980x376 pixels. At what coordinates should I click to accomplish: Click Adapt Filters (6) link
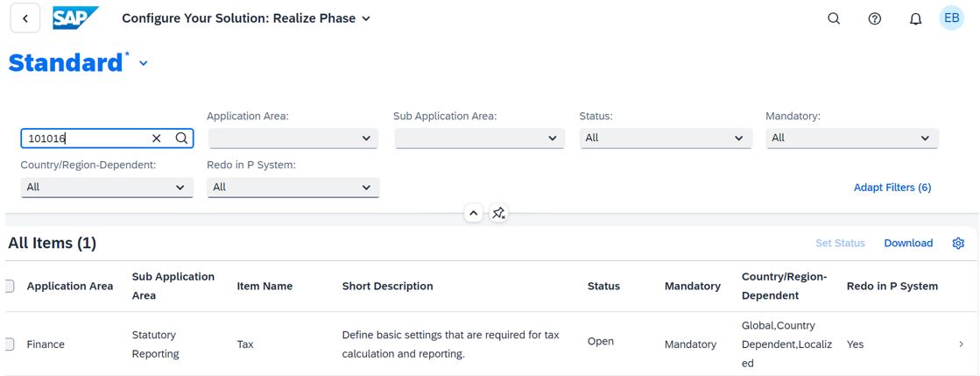(892, 188)
